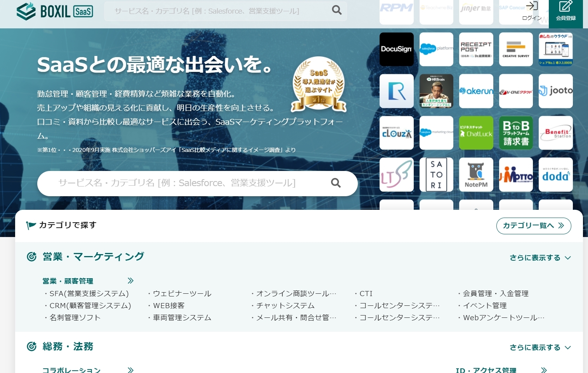
Task: Open the オンライン商談ツール link
Action: point(296,293)
